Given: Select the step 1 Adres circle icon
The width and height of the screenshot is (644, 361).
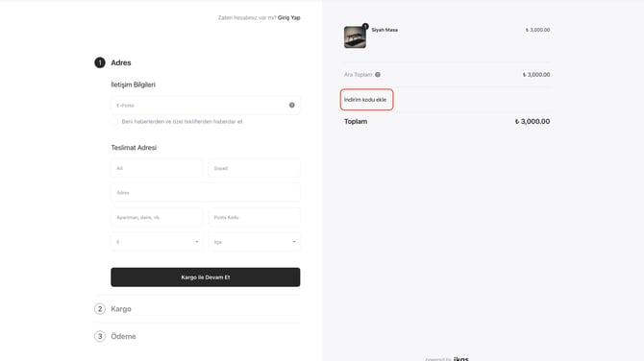Looking at the screenshot, I should click(x=100, y=62).
